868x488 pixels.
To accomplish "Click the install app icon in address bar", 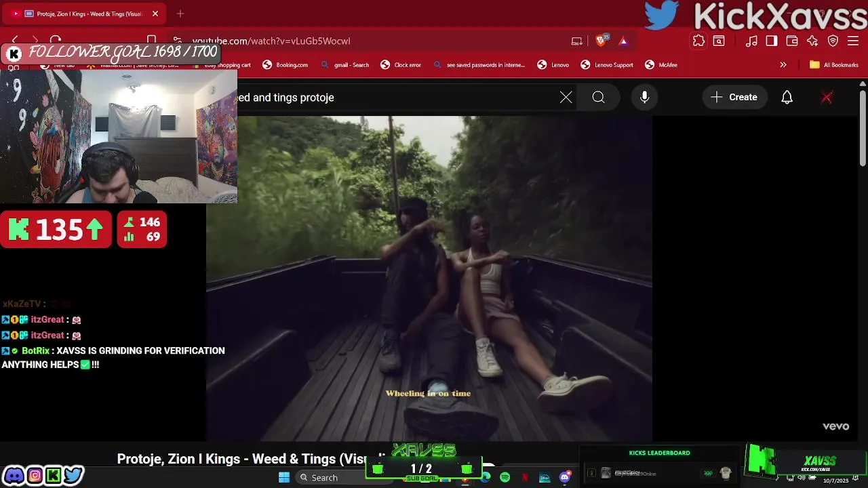I will pos(577,41).
